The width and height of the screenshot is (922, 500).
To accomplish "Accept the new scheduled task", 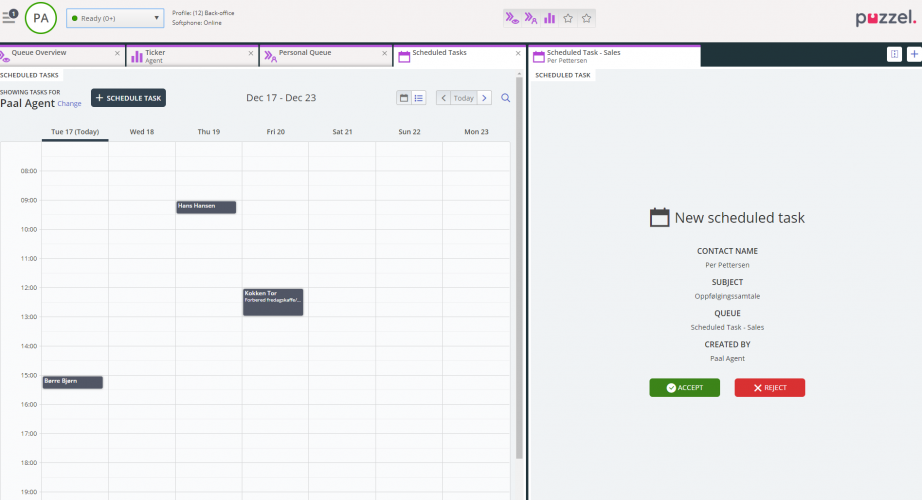I will 684,388.
